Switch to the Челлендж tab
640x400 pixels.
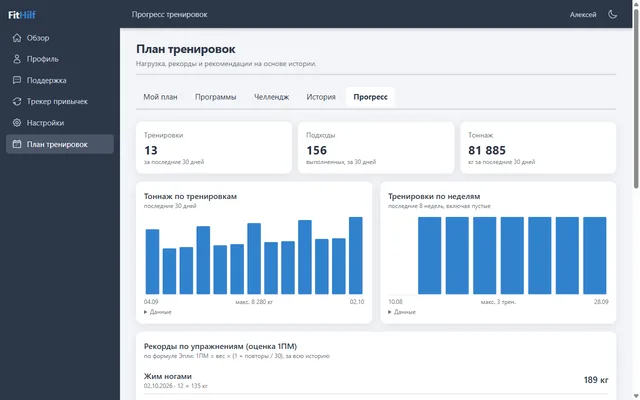pyautogui.click(x=271, y=97)
